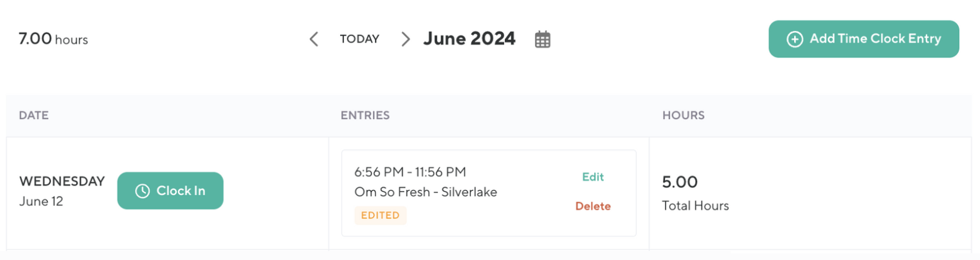
Task: Click the DATE column header
Action: [33, 116]
